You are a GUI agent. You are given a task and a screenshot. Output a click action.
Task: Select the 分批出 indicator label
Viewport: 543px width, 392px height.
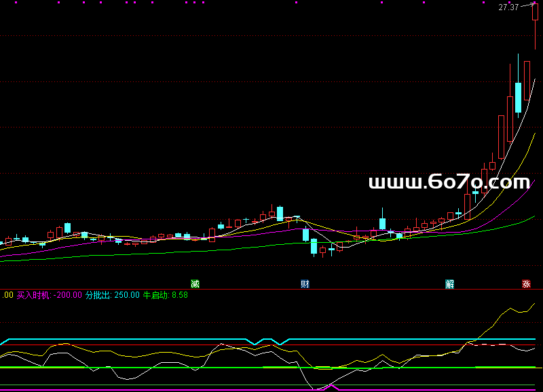coord(98,295)
